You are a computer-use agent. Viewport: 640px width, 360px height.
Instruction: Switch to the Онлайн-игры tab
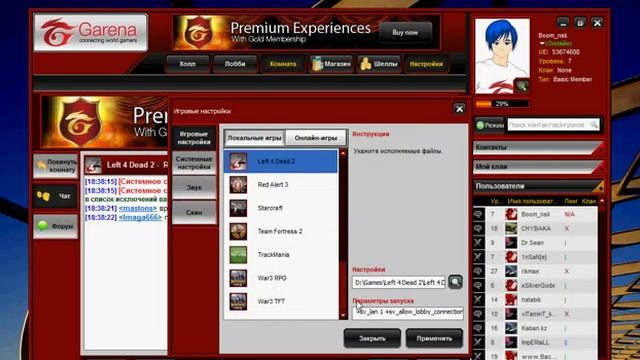click(x=316, y=138)
